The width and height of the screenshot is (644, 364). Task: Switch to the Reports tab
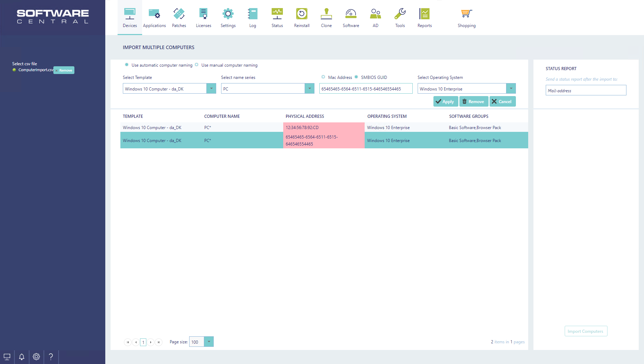coord(424,18)
